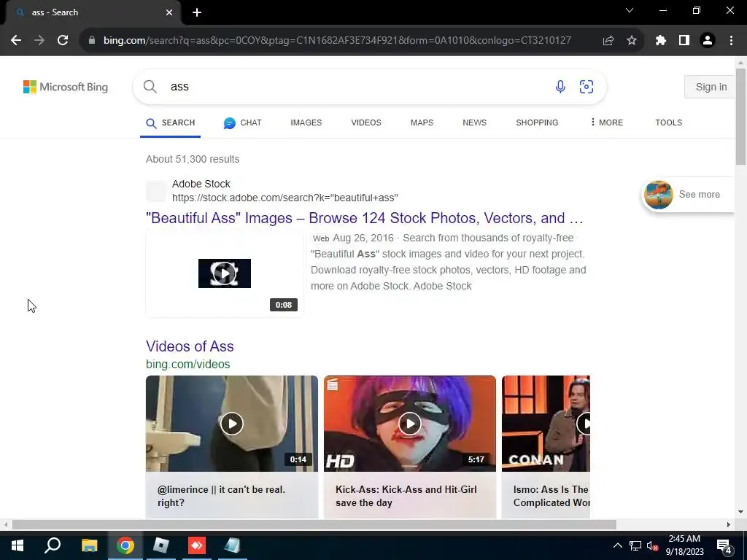The image size is (747, 560).
Task: Open '@limerince || it can't be real' title
Action: [x=221, y=496]
